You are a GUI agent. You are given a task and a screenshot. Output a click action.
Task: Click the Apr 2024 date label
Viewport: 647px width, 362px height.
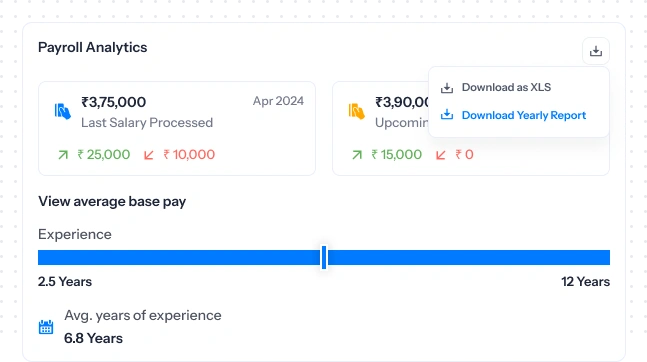pyautogui.click(x=279, y=101)
